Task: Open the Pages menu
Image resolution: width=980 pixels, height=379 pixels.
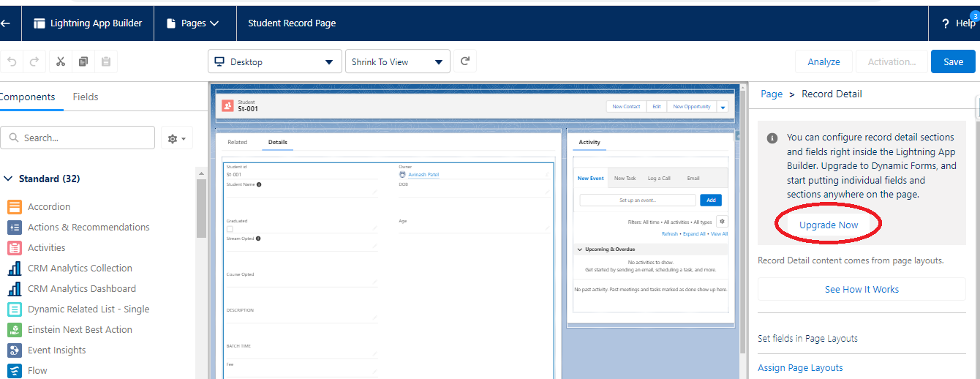Action: pyautogui.click(x=193, y=23)
